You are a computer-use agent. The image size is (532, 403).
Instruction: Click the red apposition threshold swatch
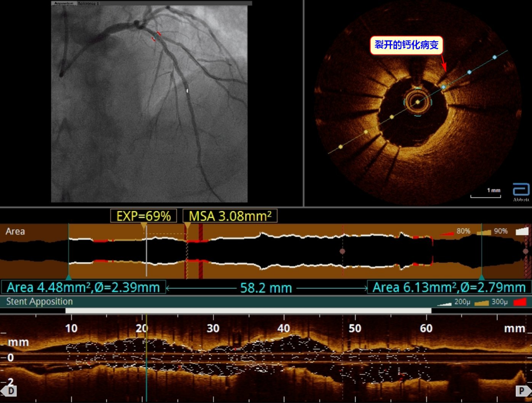[x=519, y=302]
